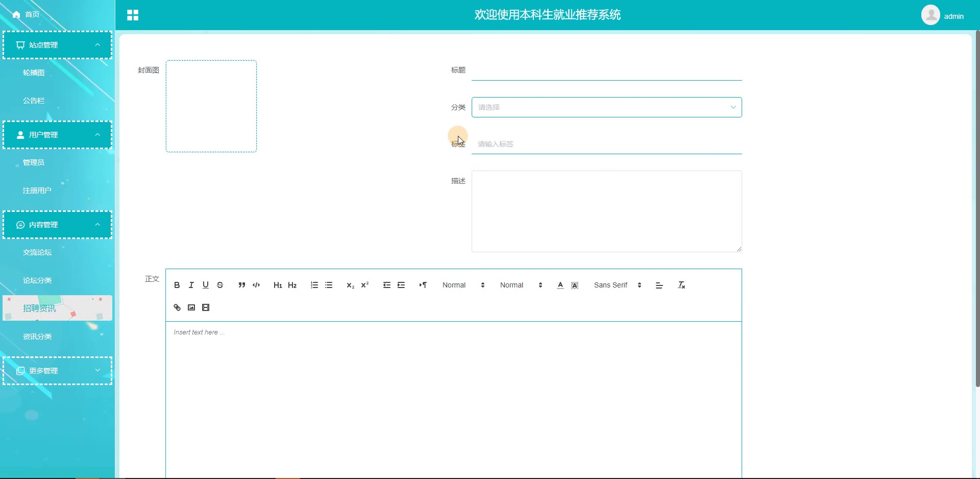Open the Sans Serif font dropdown

click(x=617, y=285)
